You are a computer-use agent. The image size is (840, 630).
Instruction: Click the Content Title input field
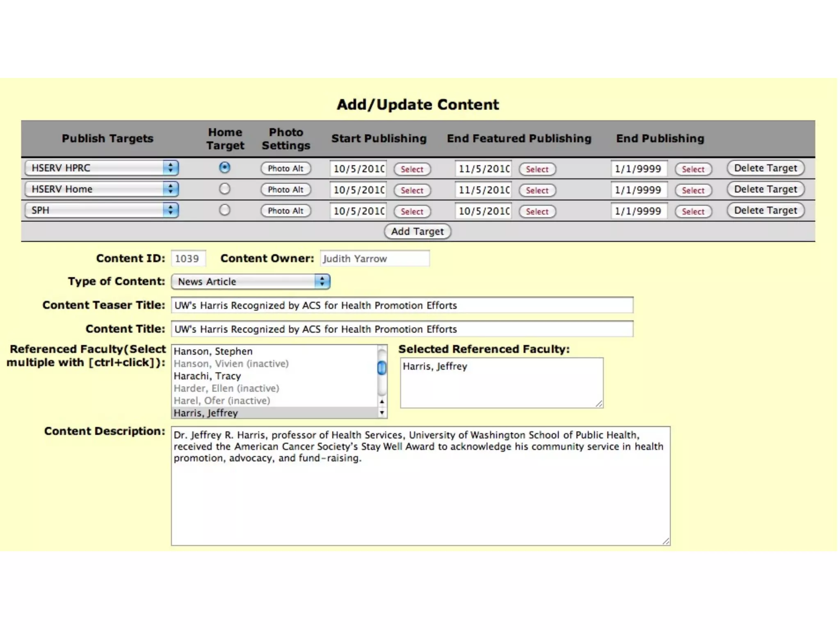pyautogui.click(x=402, y=329)
